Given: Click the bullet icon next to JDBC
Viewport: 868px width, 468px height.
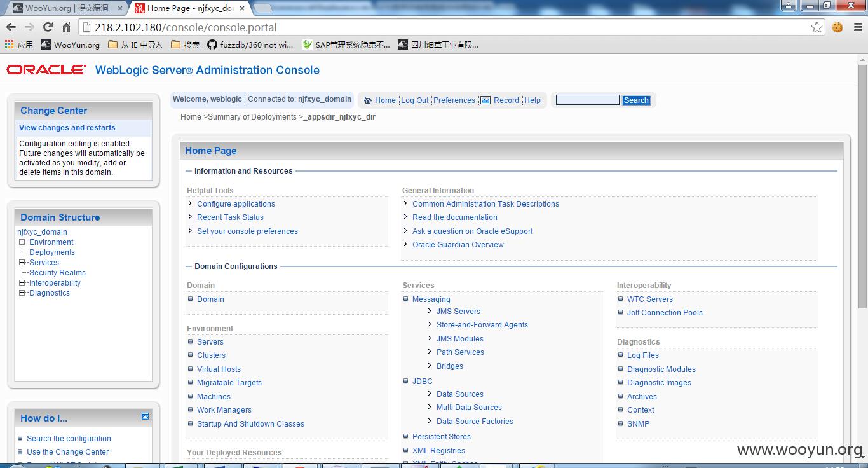Looking at the screenshot, I should click(x=406, y=381).
